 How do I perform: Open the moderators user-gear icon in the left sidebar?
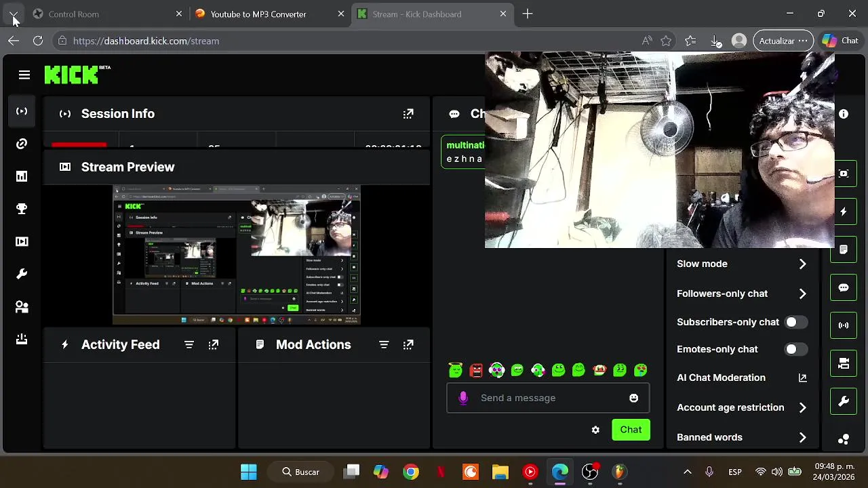[x=22, y=306]
